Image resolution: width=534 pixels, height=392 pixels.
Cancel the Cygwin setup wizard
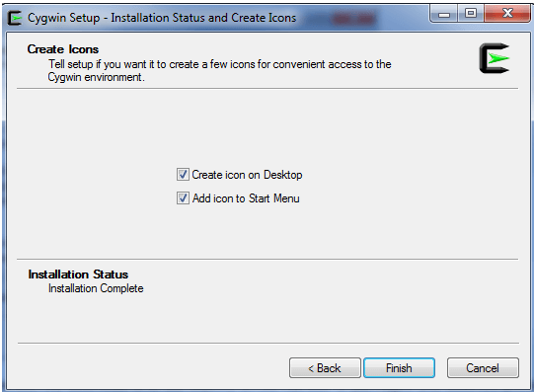click(x=483, y=368)
